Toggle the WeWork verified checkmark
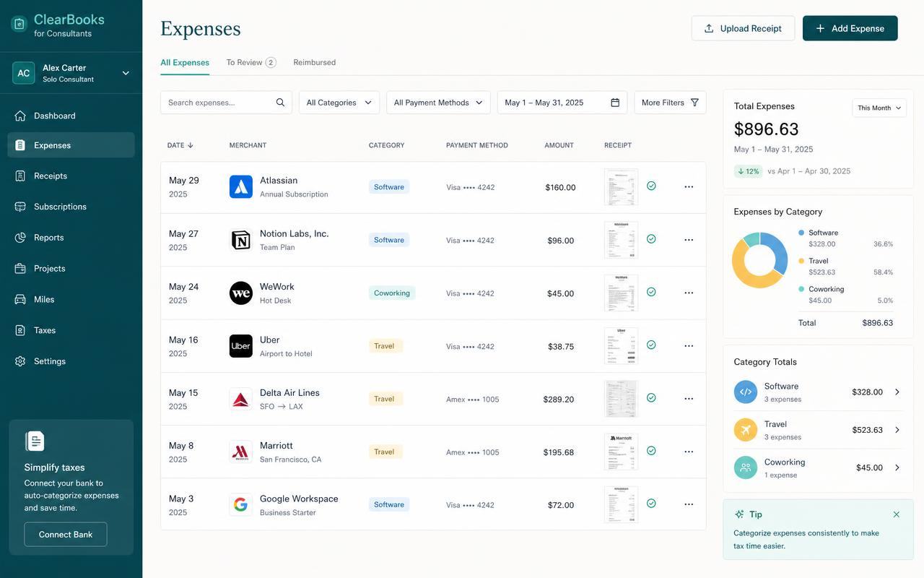The height and width of the screenshot is (578, 924). (x=651, y=292)
